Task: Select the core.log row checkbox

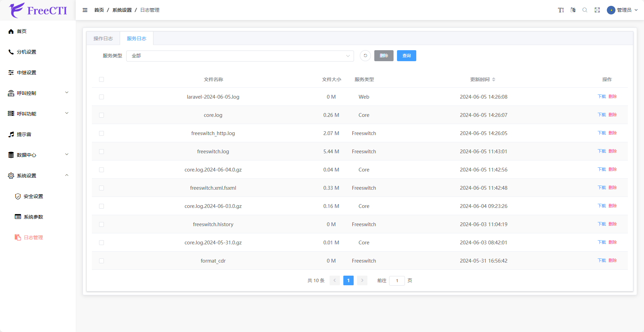Action: [101, 115]
